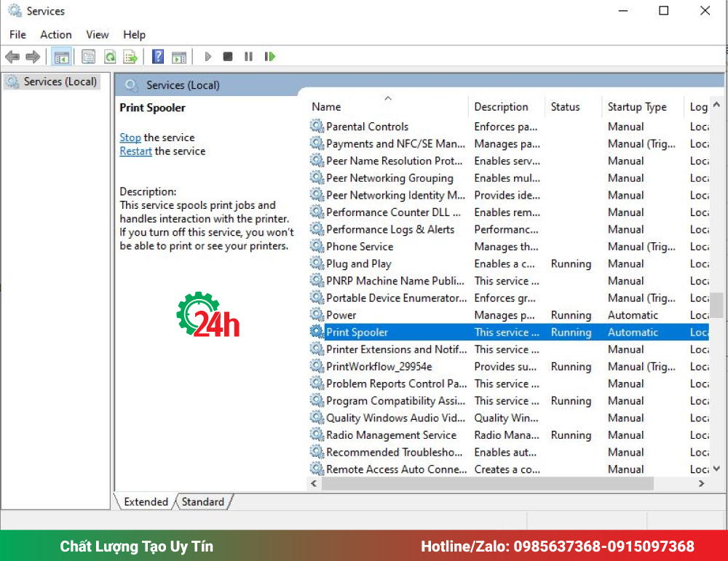Open the File menu
This screenshot has width=728, height=561.
[17, 35]
